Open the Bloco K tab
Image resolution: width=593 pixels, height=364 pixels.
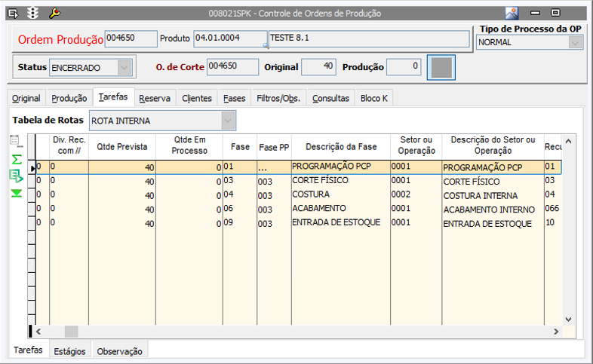pos(374,99)
